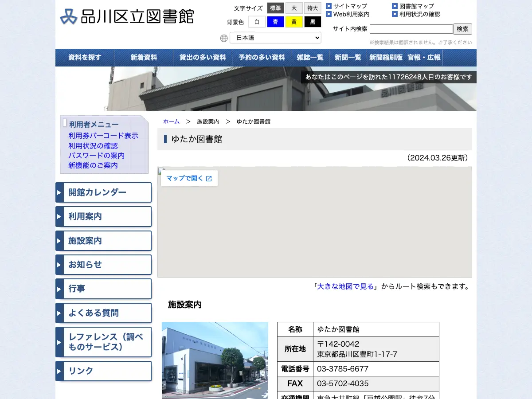Open the Web利用案内 link
The height and width of the screenshot is (399, 532).
pyautogui.click(x=351, y=14)
